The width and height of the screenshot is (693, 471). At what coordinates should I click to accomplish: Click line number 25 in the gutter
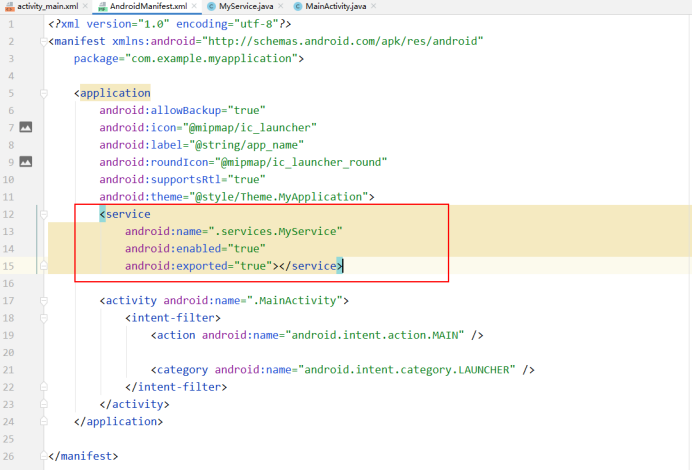pyautogui.click(x=8, y=439)
